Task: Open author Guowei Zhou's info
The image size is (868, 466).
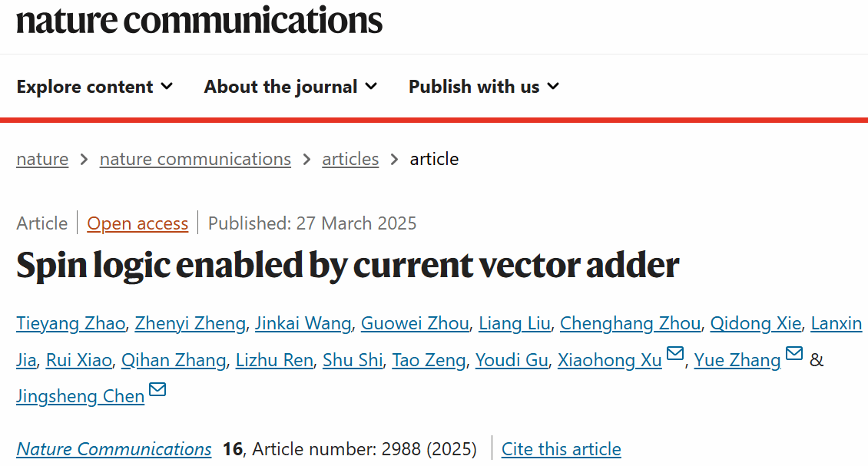Action: 415,323
